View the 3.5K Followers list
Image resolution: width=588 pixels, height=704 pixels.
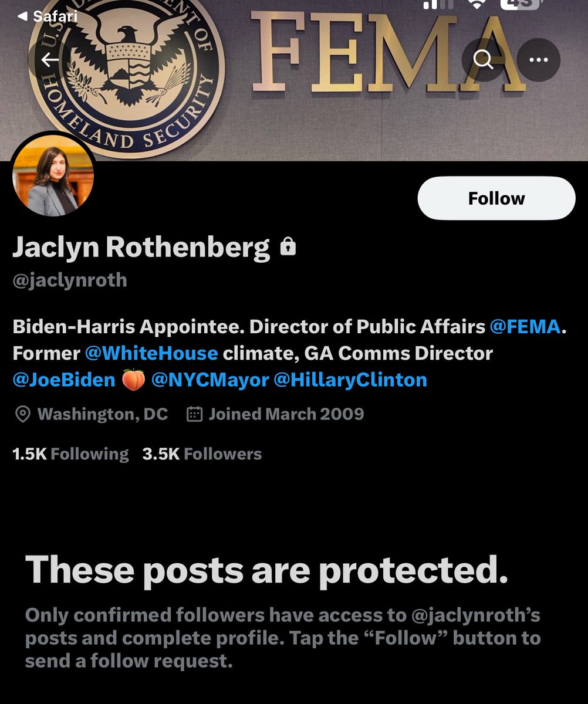202,454
